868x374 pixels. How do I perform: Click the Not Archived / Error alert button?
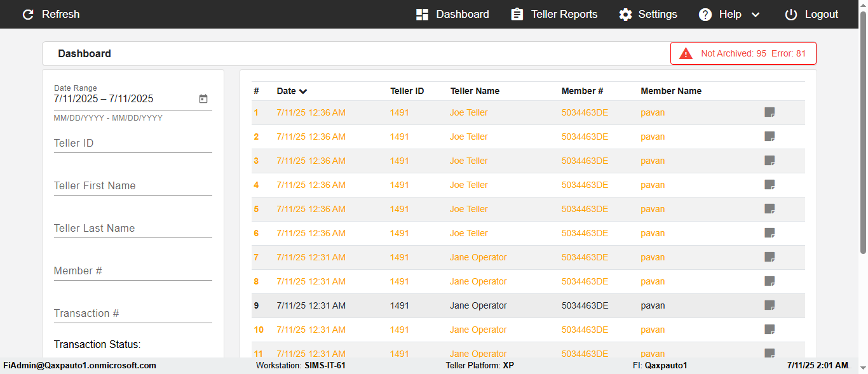(743, 54)
